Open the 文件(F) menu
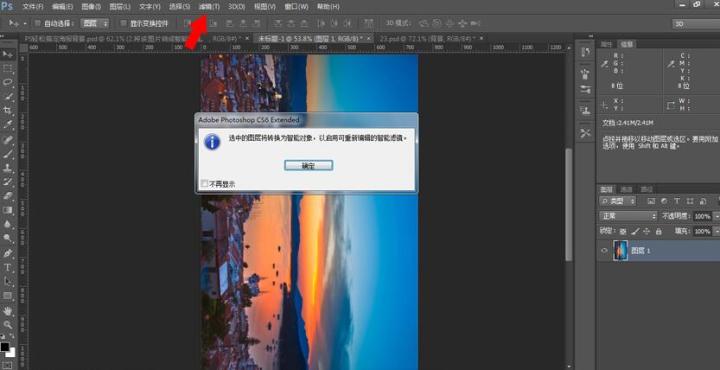 pyautogui.click(x=33, y=7)
